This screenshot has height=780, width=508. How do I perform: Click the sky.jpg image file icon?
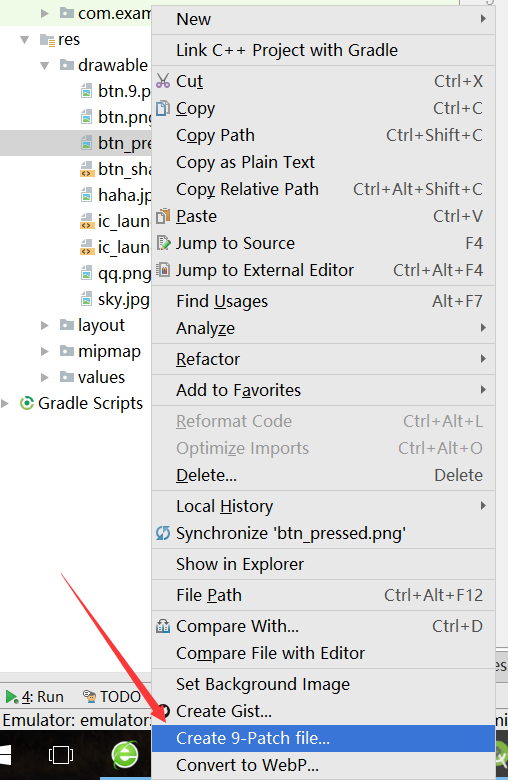[86, 299]
